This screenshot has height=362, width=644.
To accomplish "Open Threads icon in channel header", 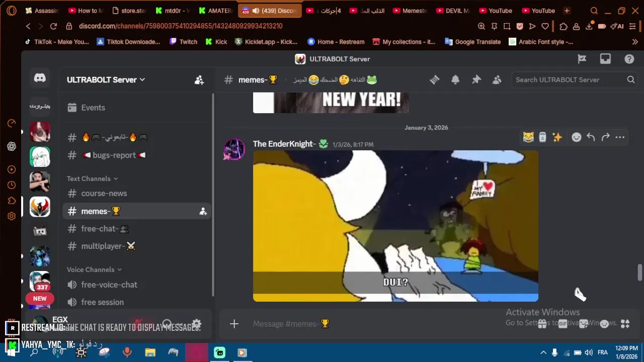I will (435, 79).
